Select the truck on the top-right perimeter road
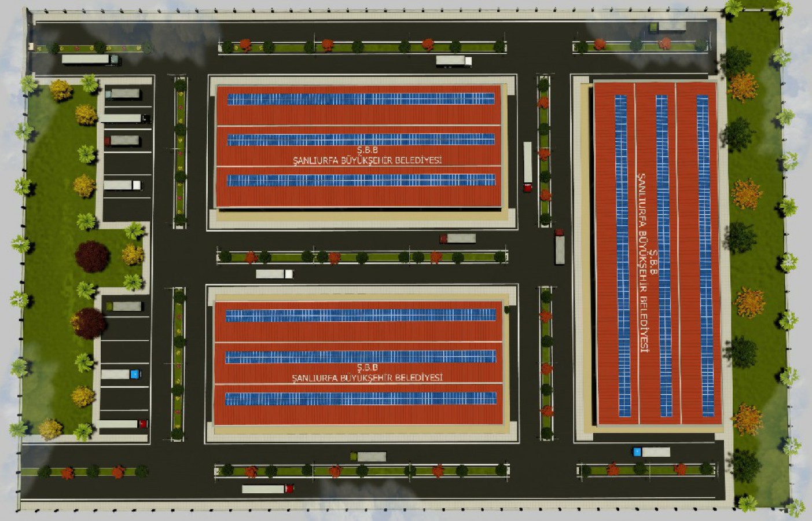The height and width of the screenshot is (521, 812). pyautogui.click(x=667, y=27)
